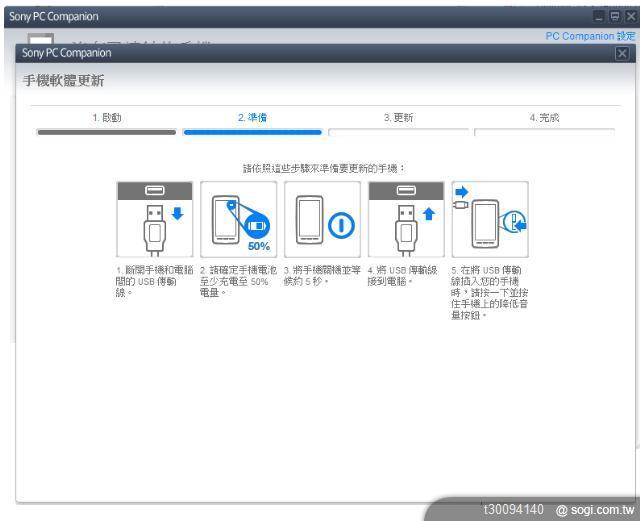Click the connect USB to computer illustration
This screenshot has height=521, width=640.
(406, 220)
